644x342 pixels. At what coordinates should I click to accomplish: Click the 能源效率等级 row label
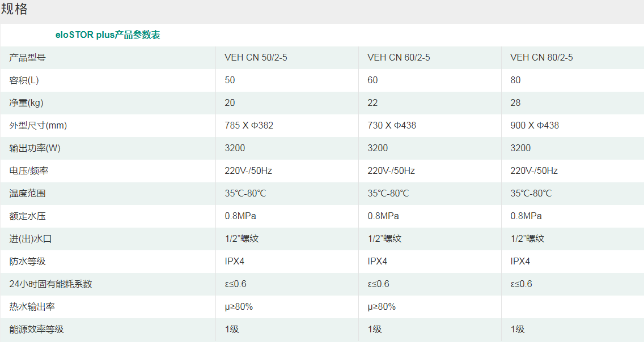click(x=37, y=330)
